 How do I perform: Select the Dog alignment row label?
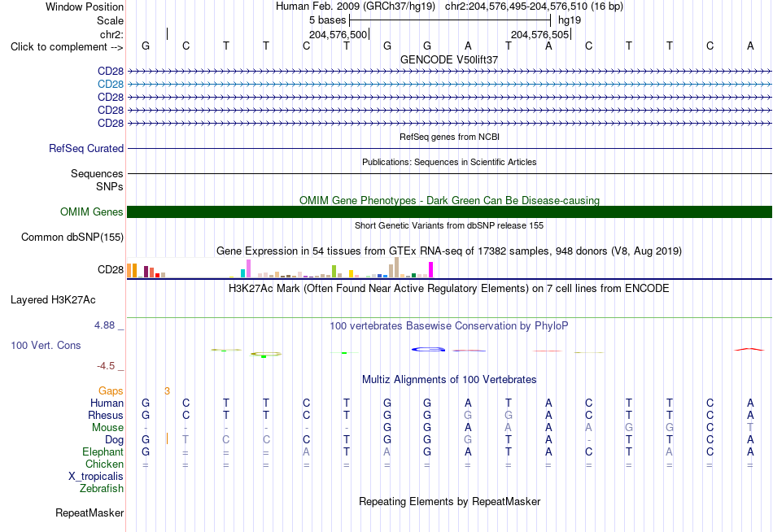pos(115,440)
